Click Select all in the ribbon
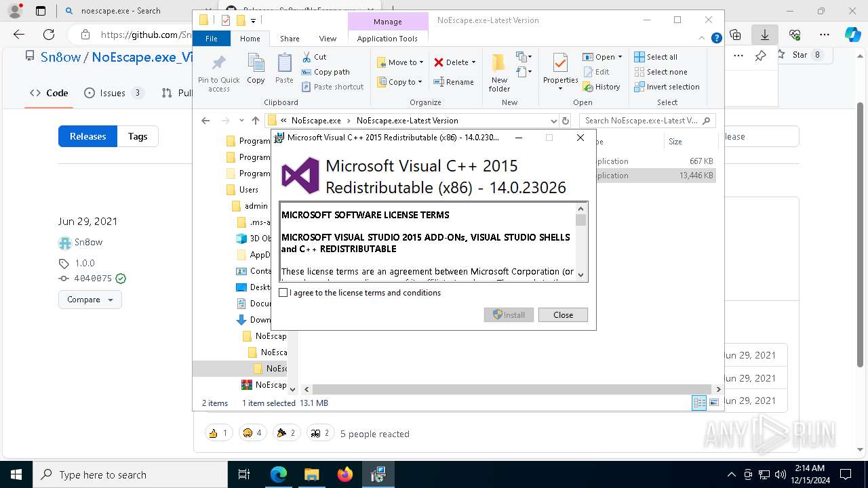This screenshot has width=868, height=488. (x=656, y=57)
